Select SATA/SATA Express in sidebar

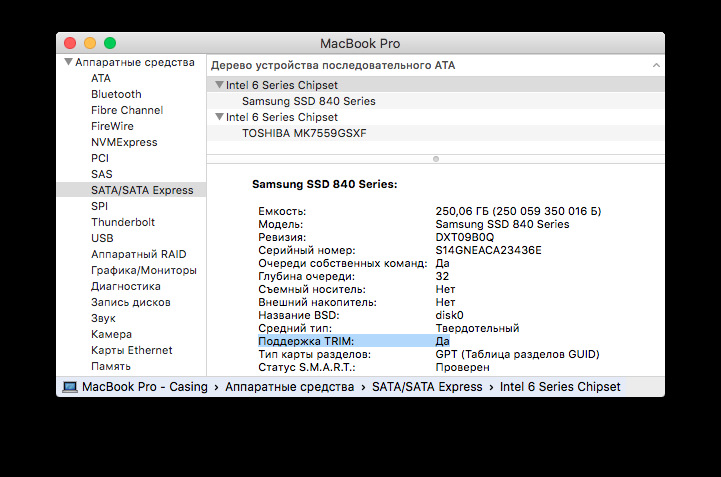coord(131,190)
